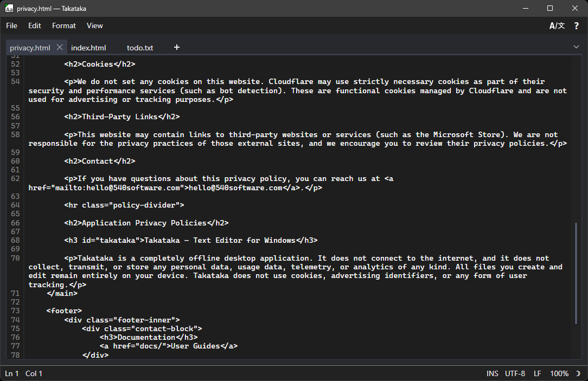Click the footer-inner div line
Image resolution: width=588 pixels, height=381 pixels.
[122, 320]
